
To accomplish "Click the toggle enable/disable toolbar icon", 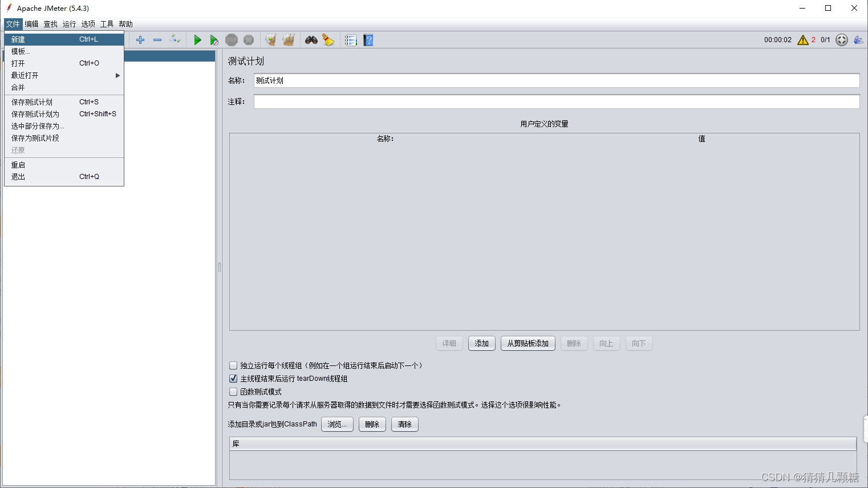I will tap(175, 40).
